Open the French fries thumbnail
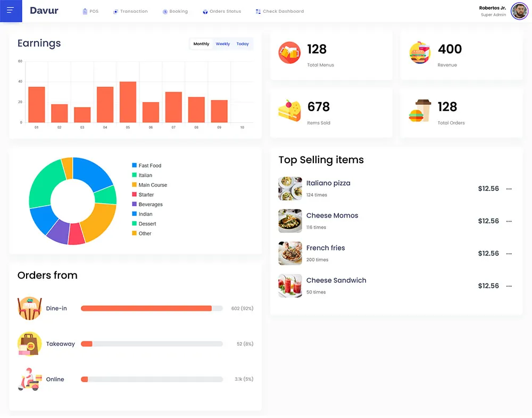The width and height of the screenshot is (532, 418). click(290, 254)
